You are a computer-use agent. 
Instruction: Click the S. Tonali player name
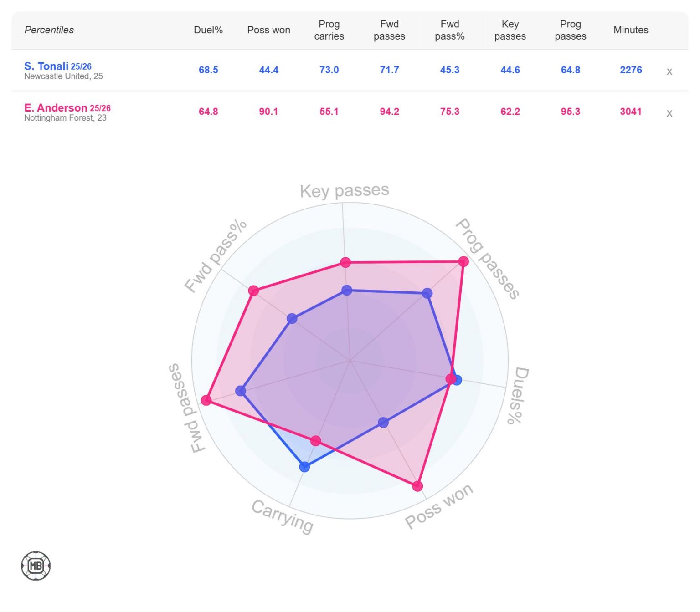point(46,66)
